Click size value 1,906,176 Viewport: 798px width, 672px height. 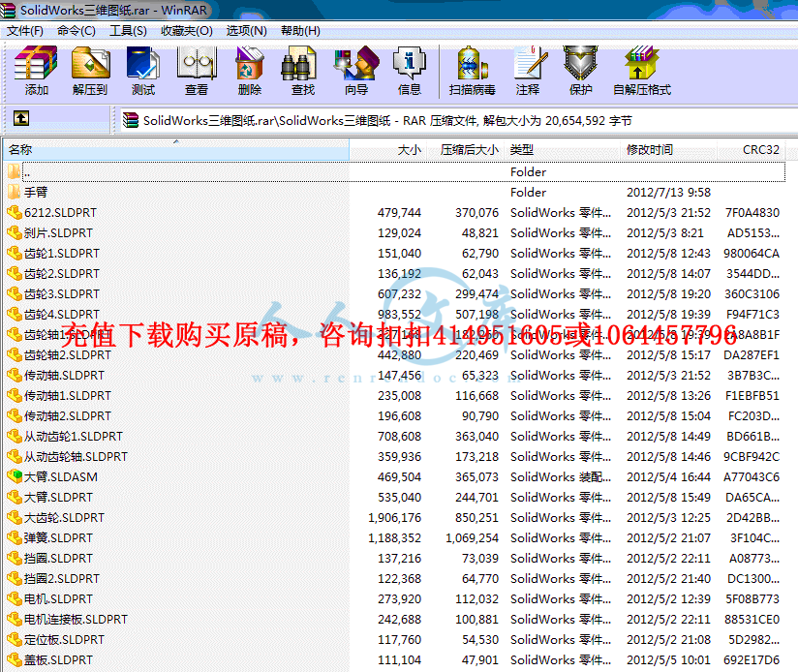(x=394, y=518)
